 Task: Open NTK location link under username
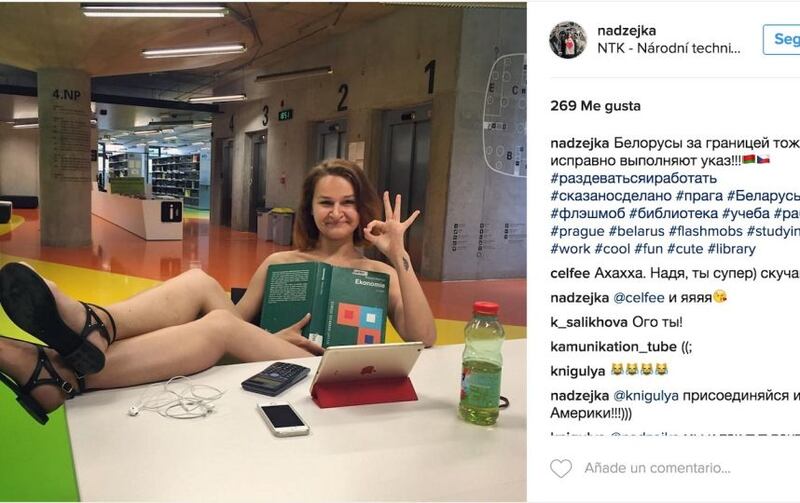click(669, 48)
